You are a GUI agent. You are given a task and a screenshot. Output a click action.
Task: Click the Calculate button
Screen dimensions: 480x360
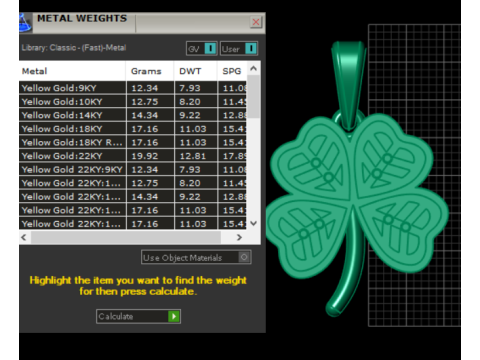click(x=138, y=316)
